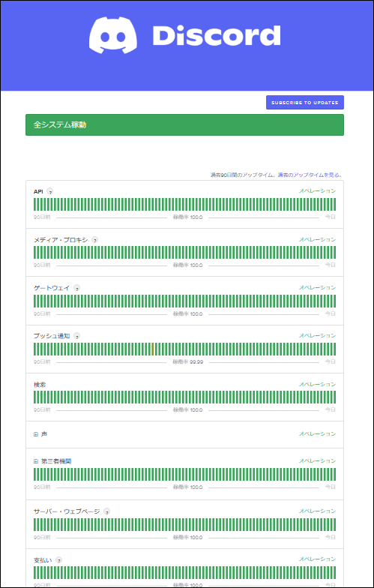
Task: Click the オペレーション status for API
Action: pos(317,190)
